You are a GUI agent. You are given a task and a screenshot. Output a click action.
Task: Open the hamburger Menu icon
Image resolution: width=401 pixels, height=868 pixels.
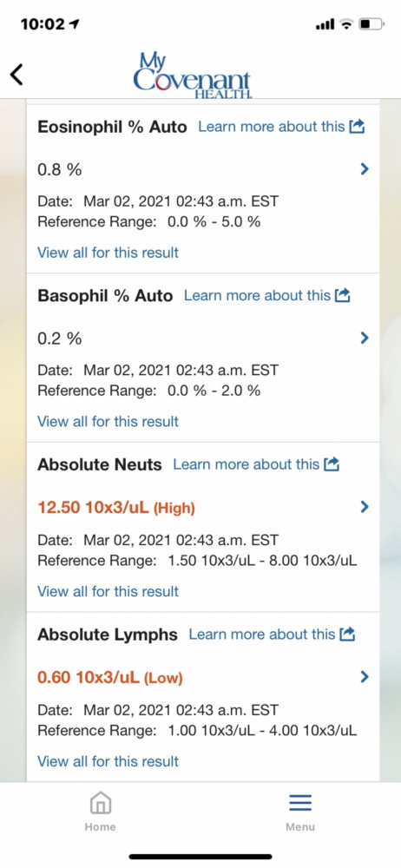click(x=300, y=812)
